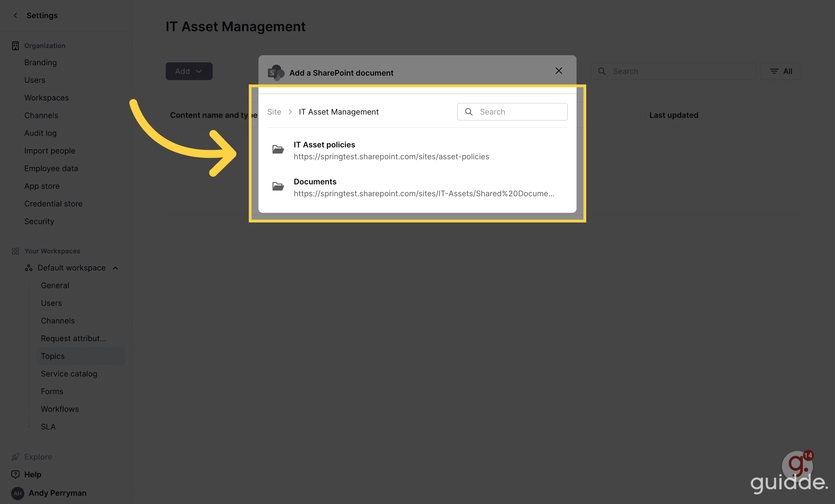This screenshot has height=504, width=835.
Task: Click the Help question icon
Action: pos(15,474)
